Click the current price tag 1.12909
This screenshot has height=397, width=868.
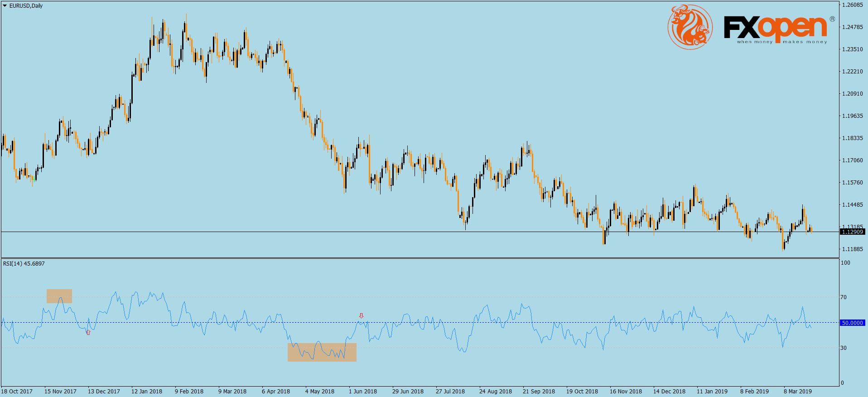[x=852, y=232]
